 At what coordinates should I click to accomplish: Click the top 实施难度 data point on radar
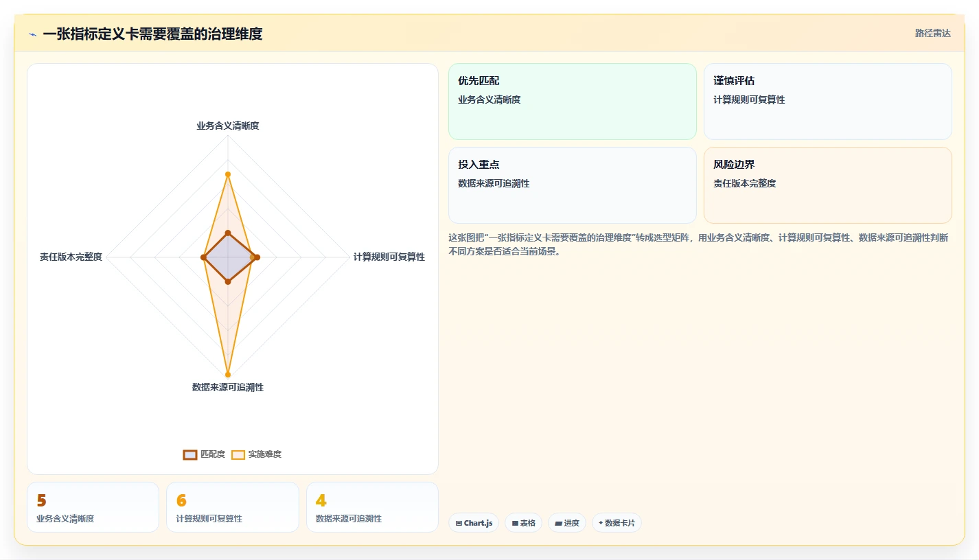pos(228,174)
